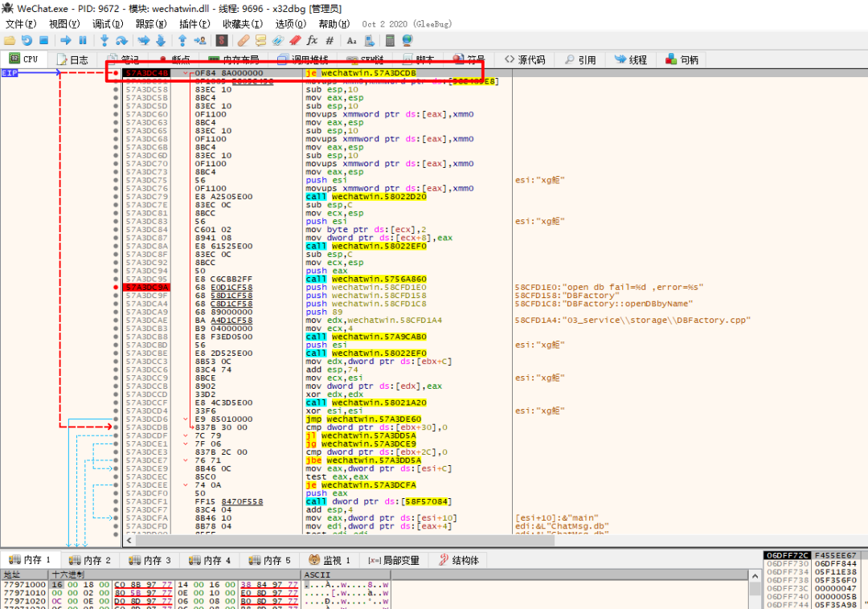Click the globe online help icon
This screenshot has width=868, height=609.
click(407, 40)
